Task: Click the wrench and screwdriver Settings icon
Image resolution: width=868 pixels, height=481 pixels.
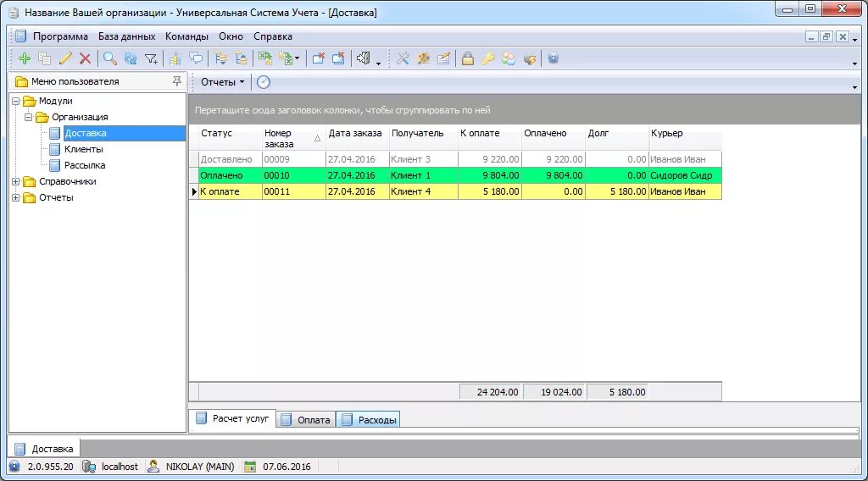Action: click(403, 58)
